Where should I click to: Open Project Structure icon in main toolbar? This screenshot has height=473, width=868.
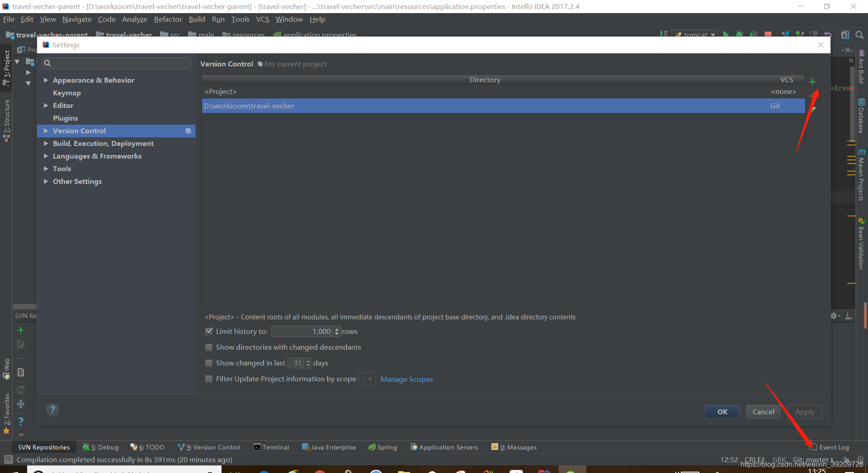pos(845,35)
